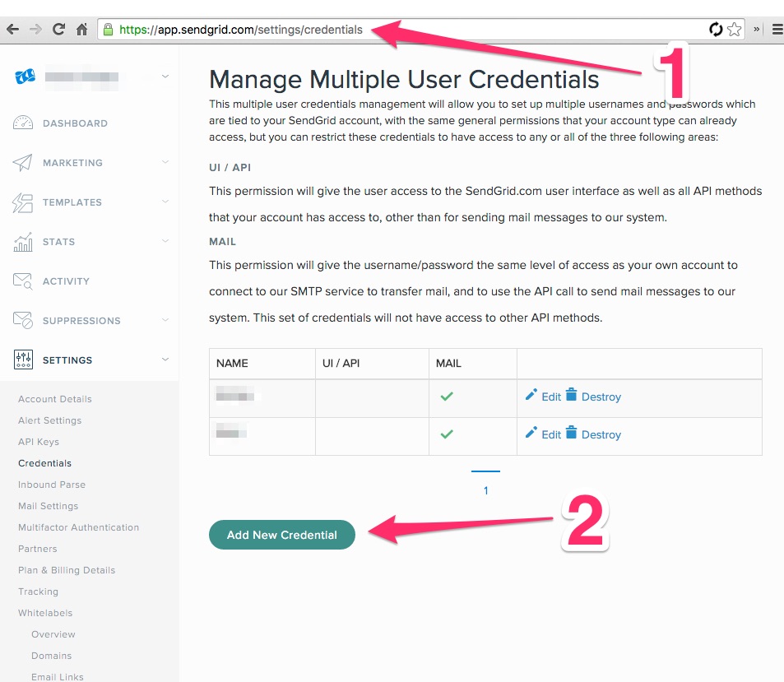Click the UI / API column header

click(x=341, y=364)
